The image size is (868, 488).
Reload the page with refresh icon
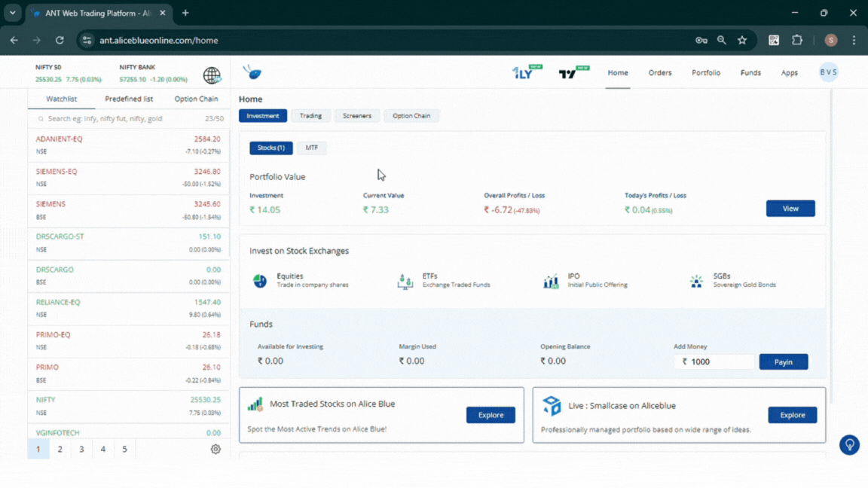coord(60,40)
